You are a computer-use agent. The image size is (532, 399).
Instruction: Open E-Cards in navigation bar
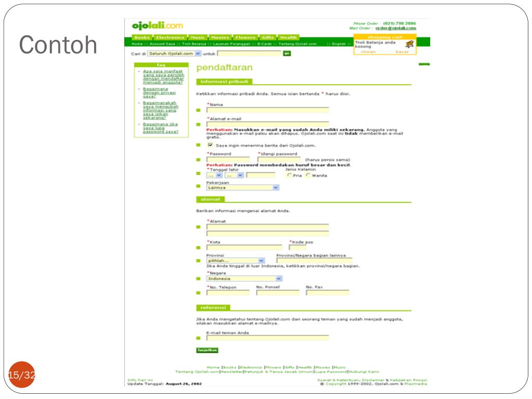point(264,44)
